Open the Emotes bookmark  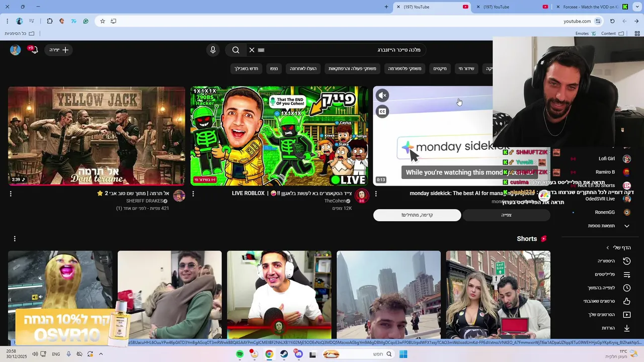coord(586,34)
